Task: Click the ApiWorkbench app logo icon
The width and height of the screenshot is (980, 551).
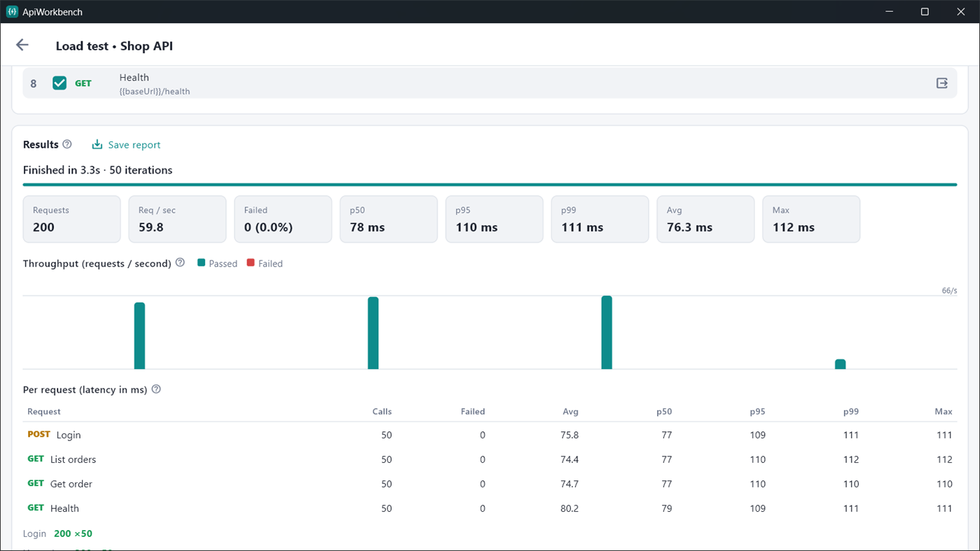Action: pos(12,12)
